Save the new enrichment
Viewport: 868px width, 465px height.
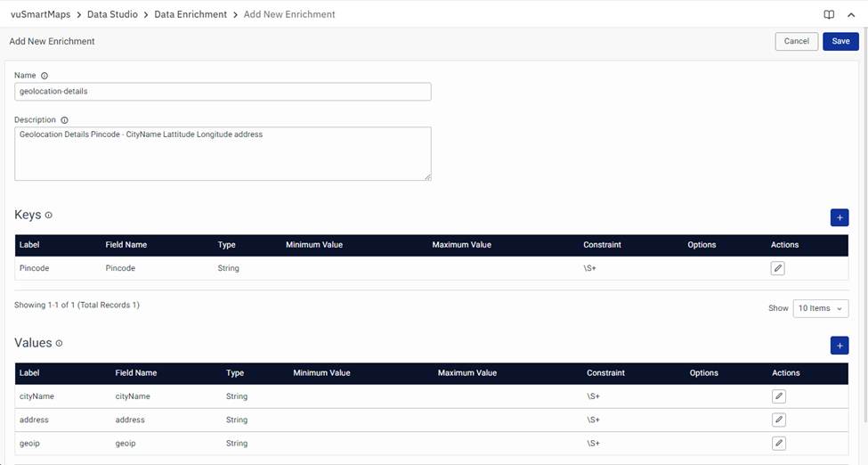click(x=840, y=41)
